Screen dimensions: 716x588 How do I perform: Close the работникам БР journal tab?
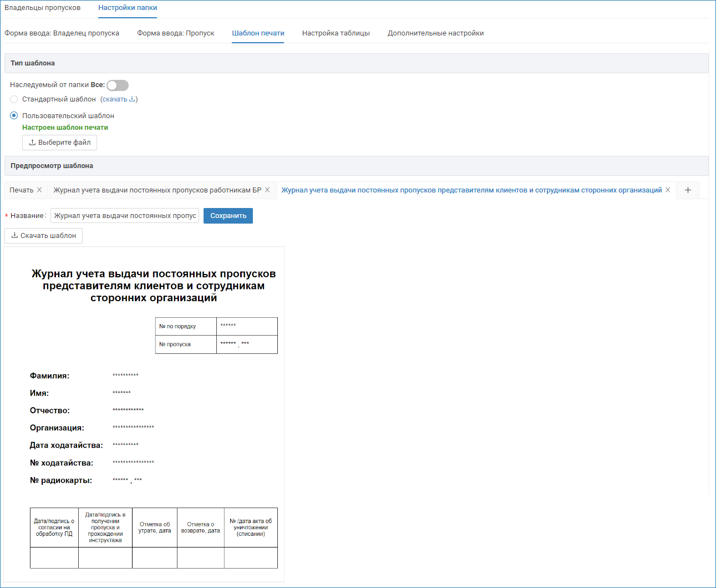(267, 190)
